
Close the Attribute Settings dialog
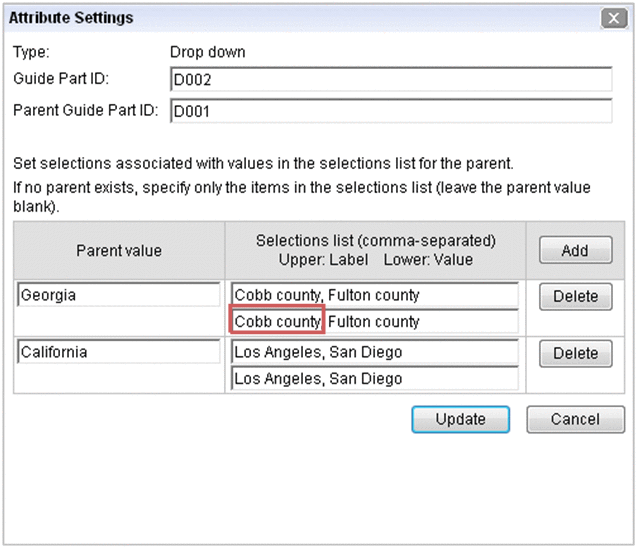[x=613, y=19]
